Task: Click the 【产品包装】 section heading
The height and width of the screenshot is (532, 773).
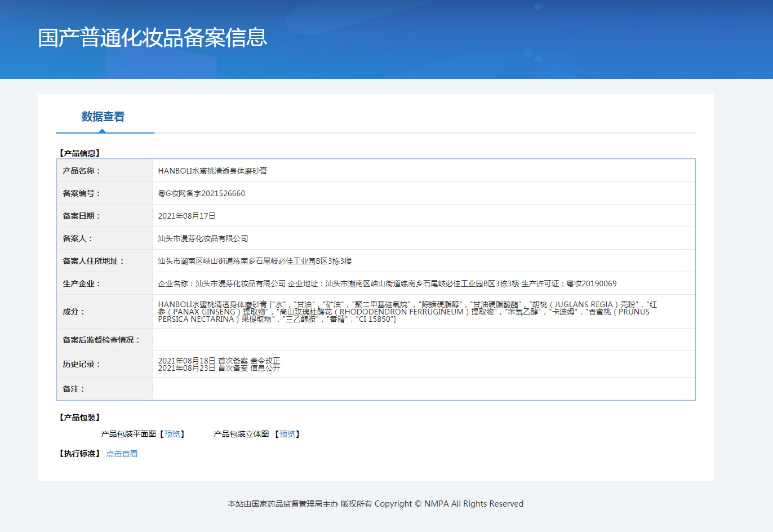Action: point(79,418)
